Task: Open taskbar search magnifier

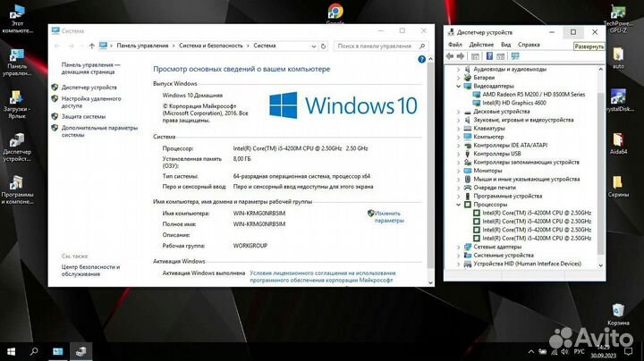Action: (34, 351)
